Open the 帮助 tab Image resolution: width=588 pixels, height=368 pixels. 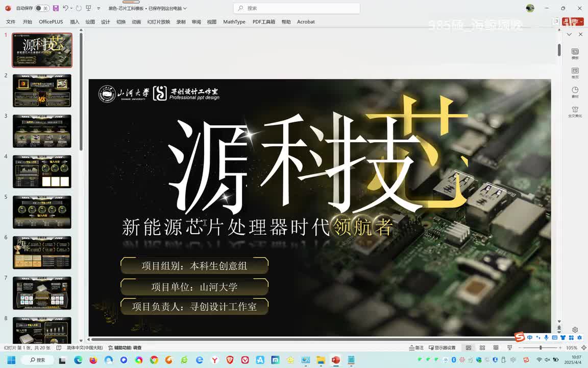286,22
